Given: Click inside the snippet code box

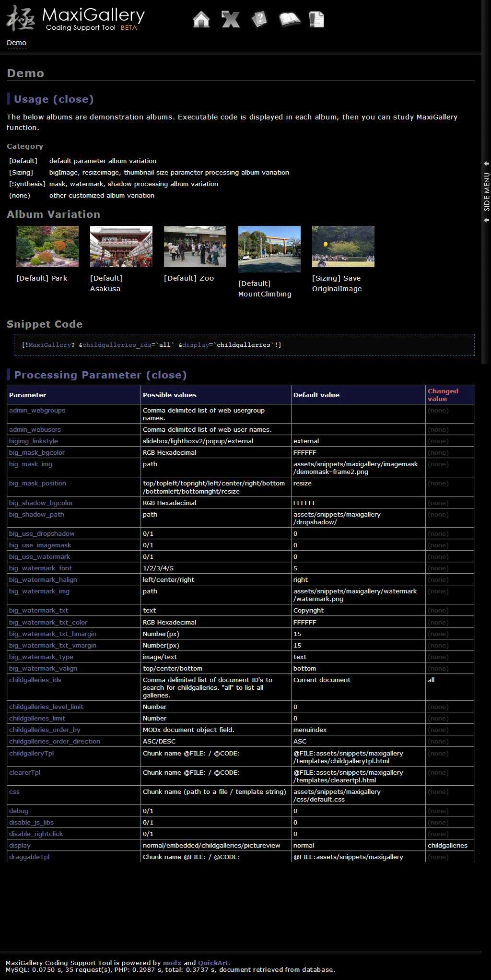Looking at the screenshot, I should [244, 345].
